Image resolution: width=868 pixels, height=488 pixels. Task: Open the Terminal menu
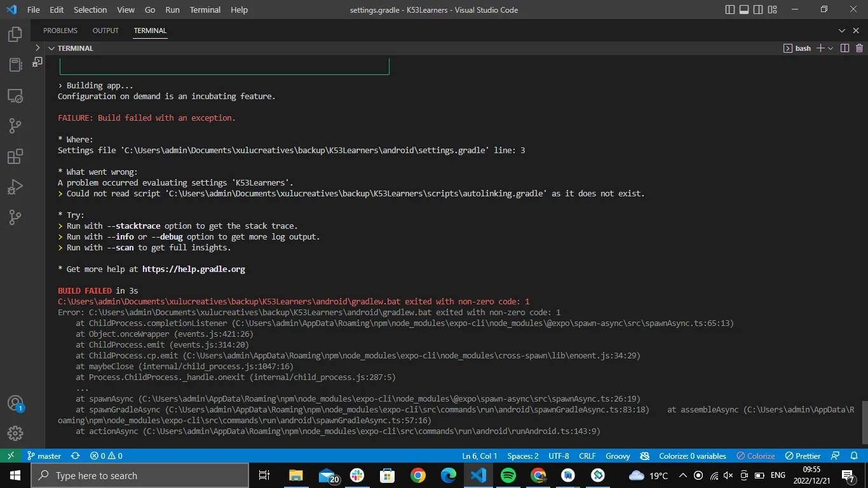(205, 10)
